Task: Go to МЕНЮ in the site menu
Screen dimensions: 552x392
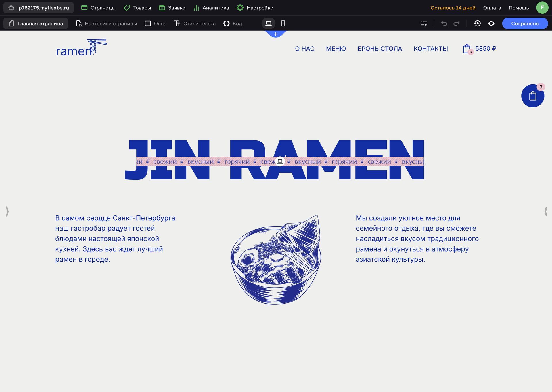Action: tap(336, 49)
